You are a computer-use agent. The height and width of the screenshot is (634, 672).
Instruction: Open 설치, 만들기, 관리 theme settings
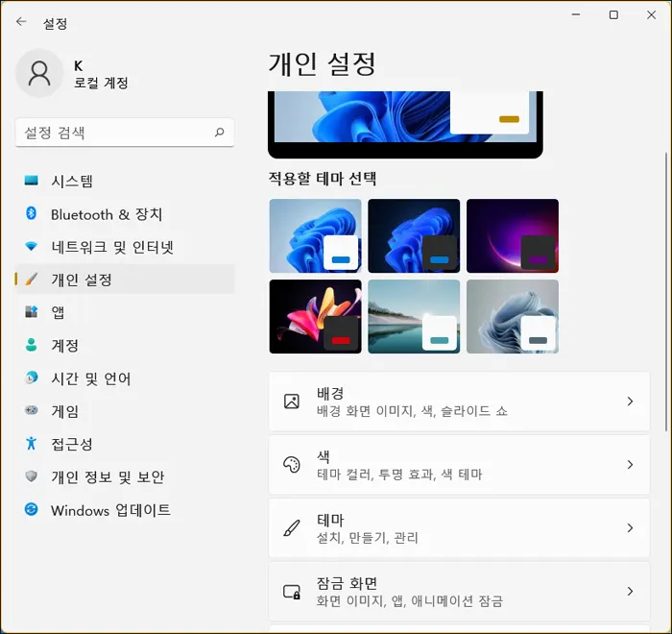coord(459,528)
